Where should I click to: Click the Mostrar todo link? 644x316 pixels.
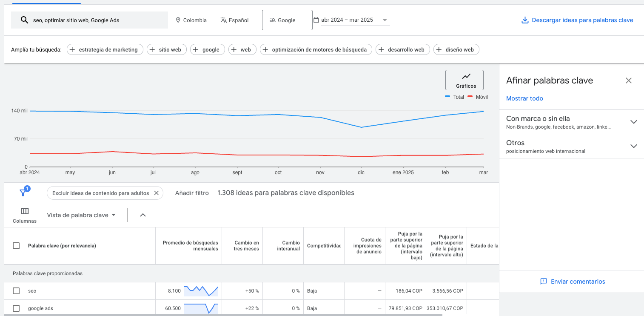(524, 98)
